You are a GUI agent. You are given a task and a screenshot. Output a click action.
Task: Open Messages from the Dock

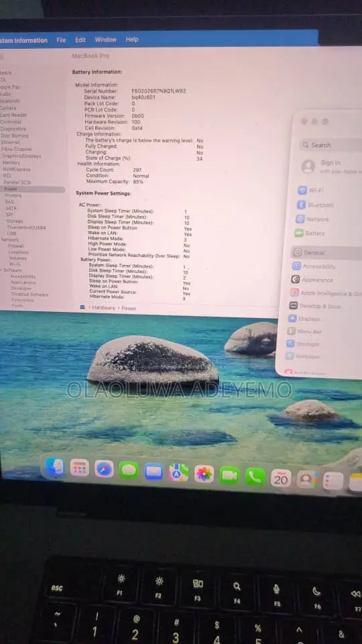[129, 470]
